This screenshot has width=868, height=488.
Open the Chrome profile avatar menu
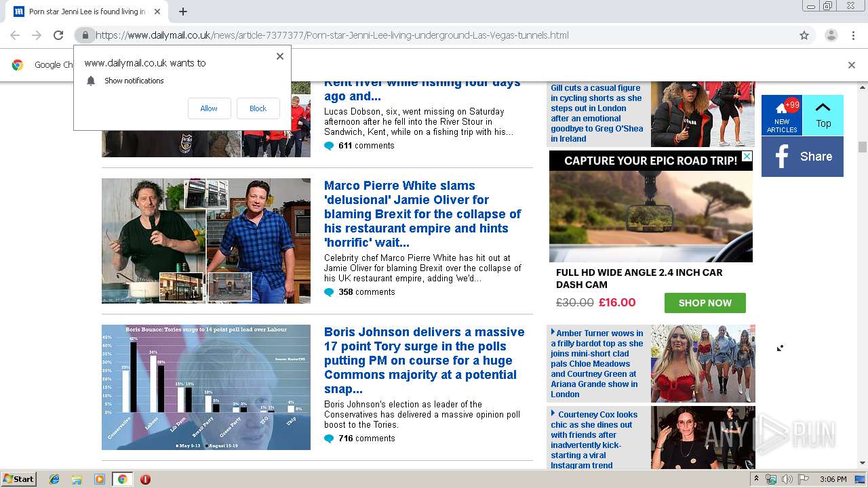(831, 35)
